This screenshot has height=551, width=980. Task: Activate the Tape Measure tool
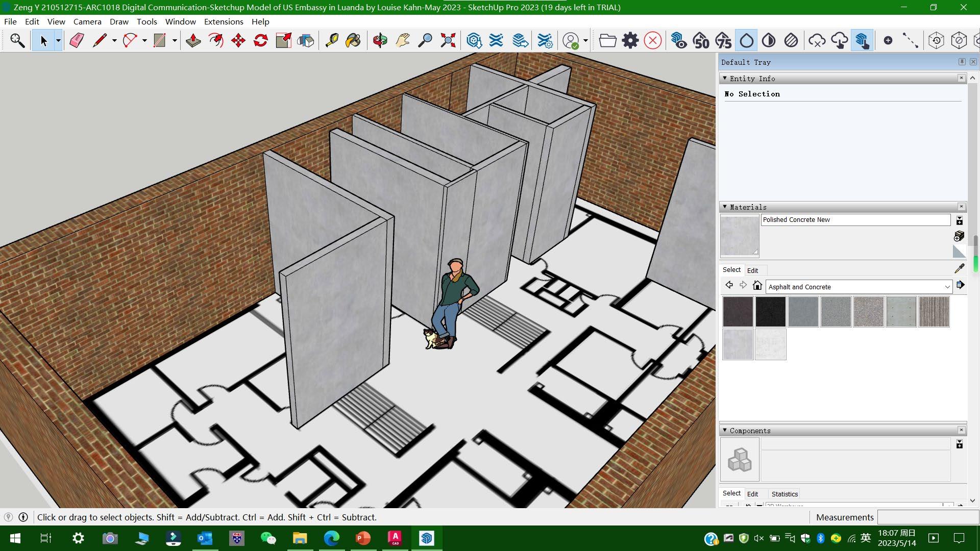click(332, 40)
